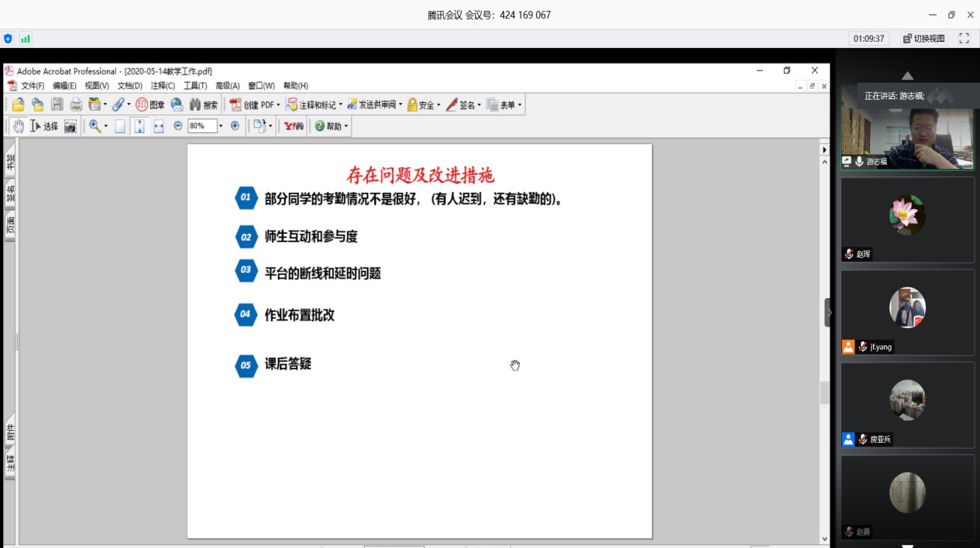Click the Print icon in toolbar

click(76, 104)
